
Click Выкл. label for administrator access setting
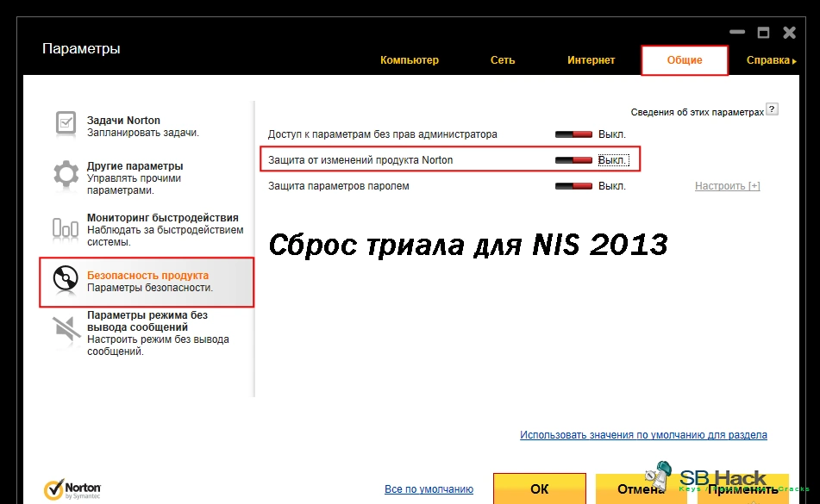point(612,134)
